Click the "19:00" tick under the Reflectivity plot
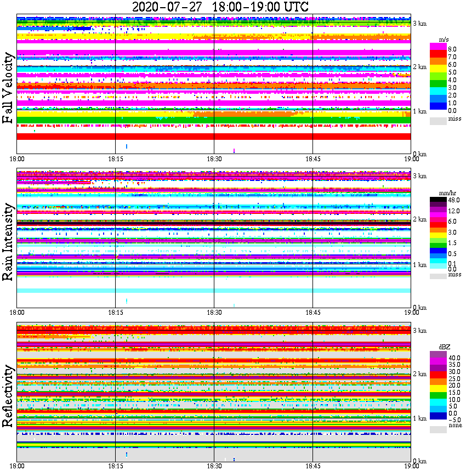The image size is (466, 476). pos(412,466)
